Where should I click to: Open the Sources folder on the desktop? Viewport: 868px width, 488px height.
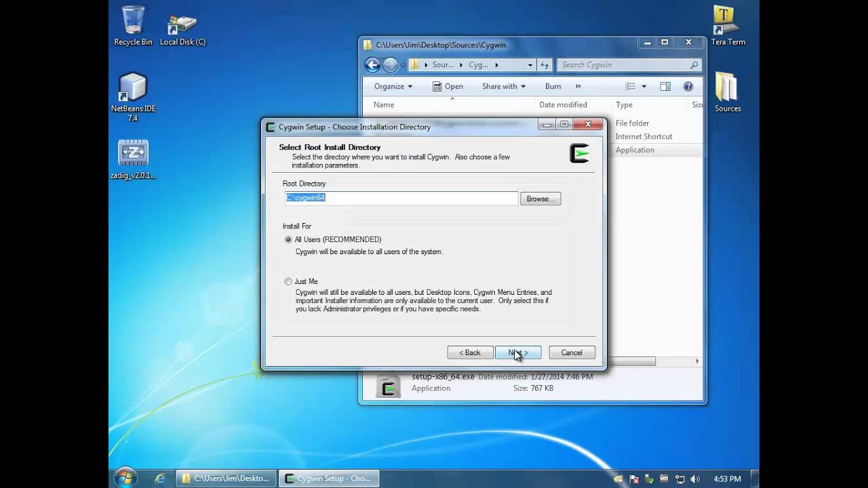click(728, 92)
